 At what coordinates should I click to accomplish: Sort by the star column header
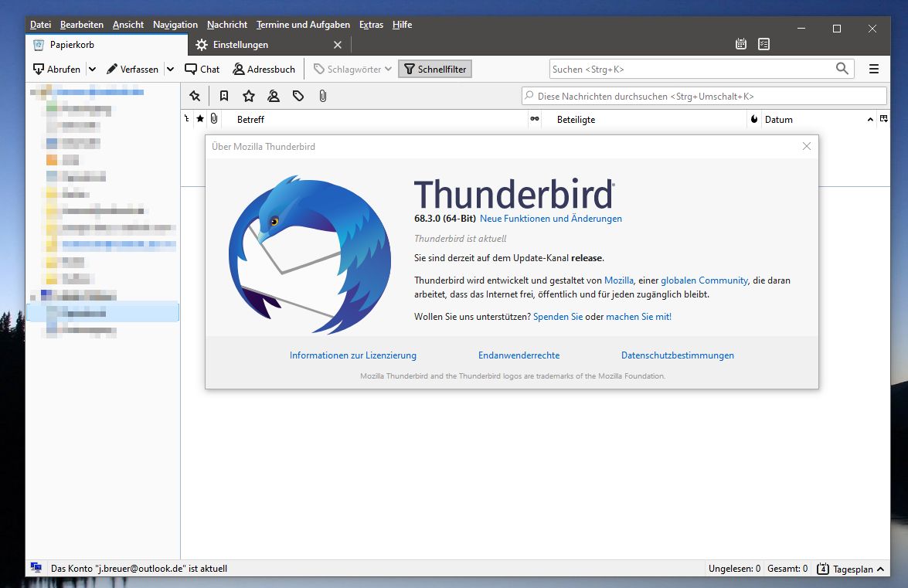[200, 119]
